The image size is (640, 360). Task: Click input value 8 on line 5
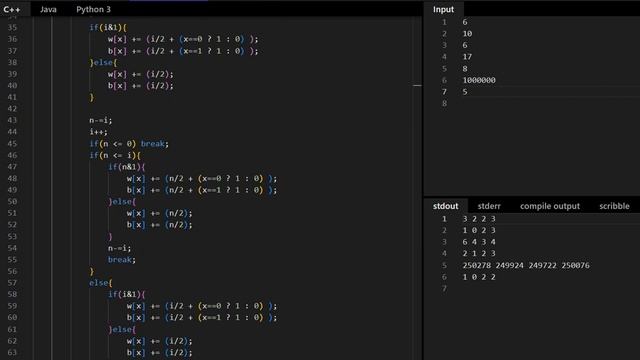click(x=465, y=69)
